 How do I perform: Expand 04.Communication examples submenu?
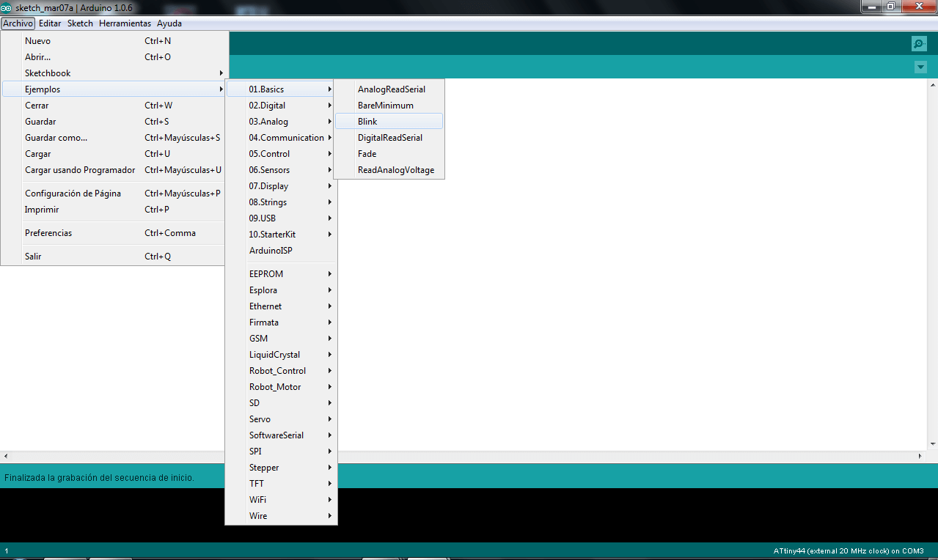[x=281, y=138]
